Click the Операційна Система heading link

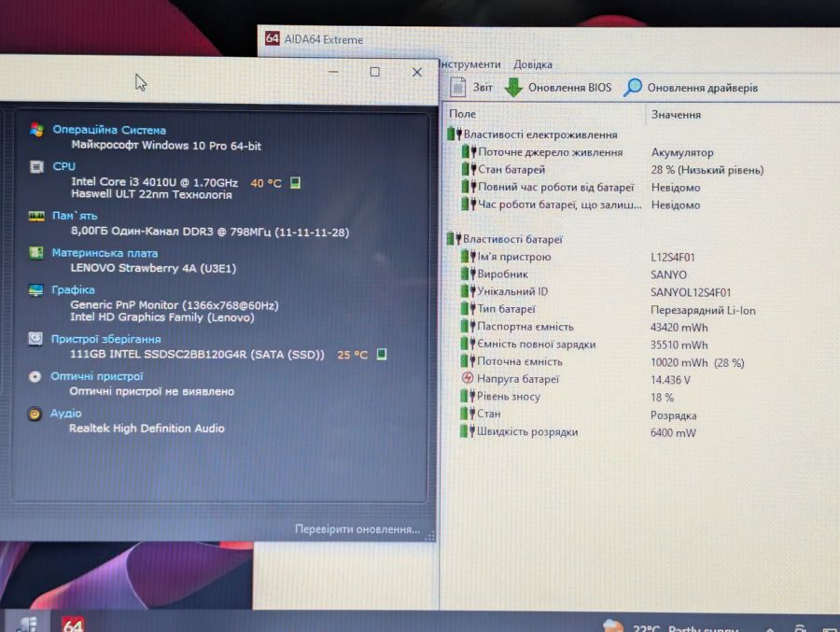pyautogui.click(x=109, y=130)
